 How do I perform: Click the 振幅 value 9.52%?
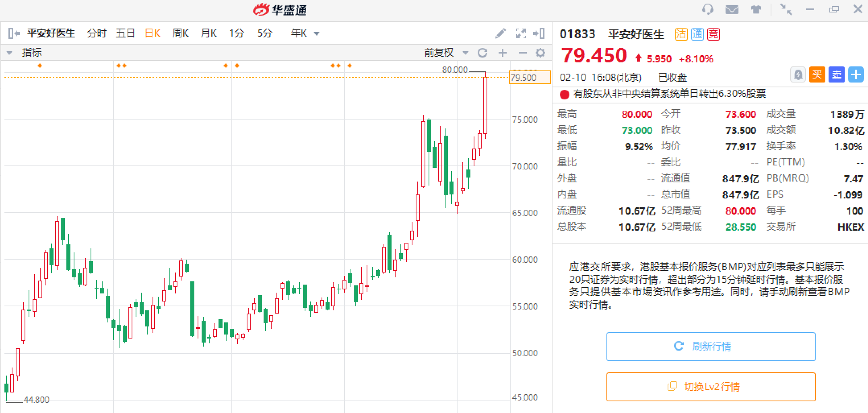639,147
